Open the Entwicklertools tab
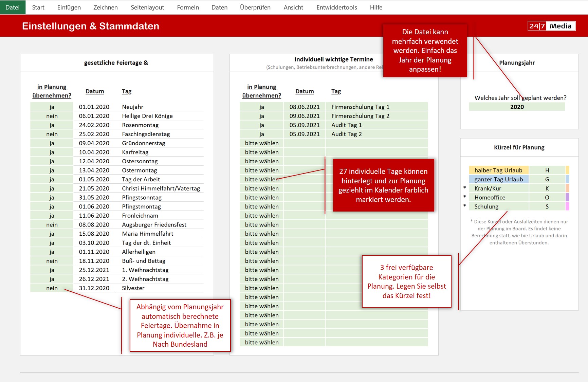 336,7
